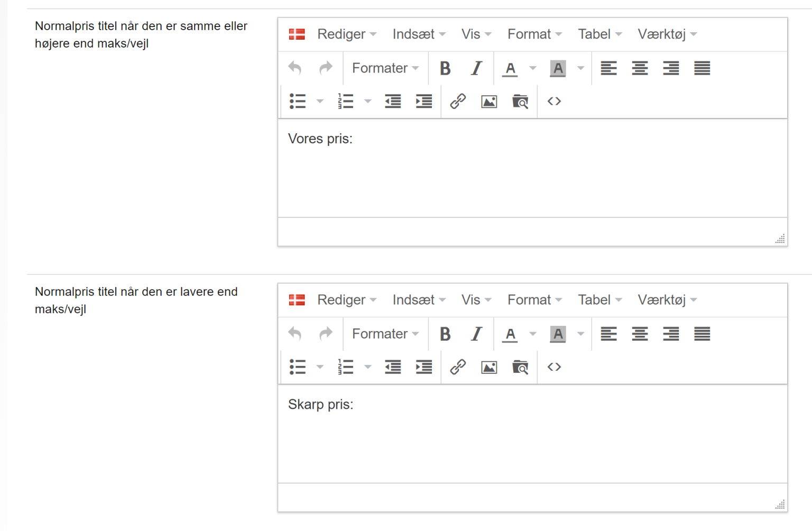Expand numbered list styles in the 'Skarp pris' editor
The image size is (812, 531).
(368, 367)
